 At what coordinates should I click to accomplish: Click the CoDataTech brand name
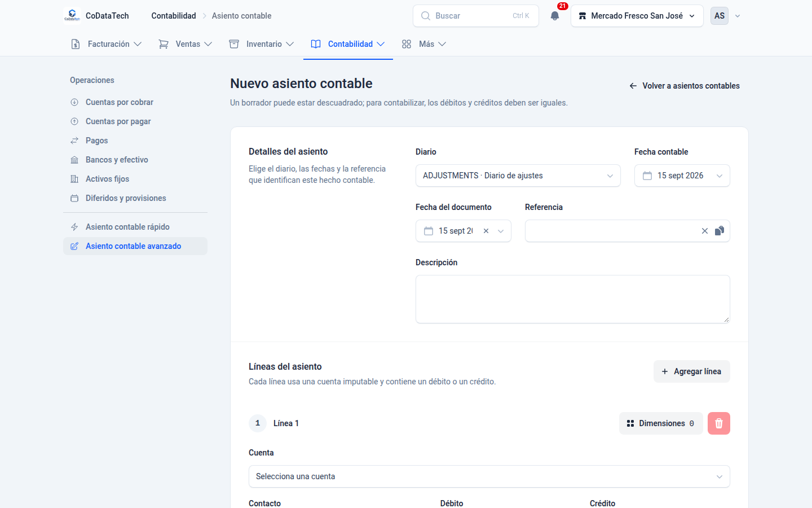(107, 16)
